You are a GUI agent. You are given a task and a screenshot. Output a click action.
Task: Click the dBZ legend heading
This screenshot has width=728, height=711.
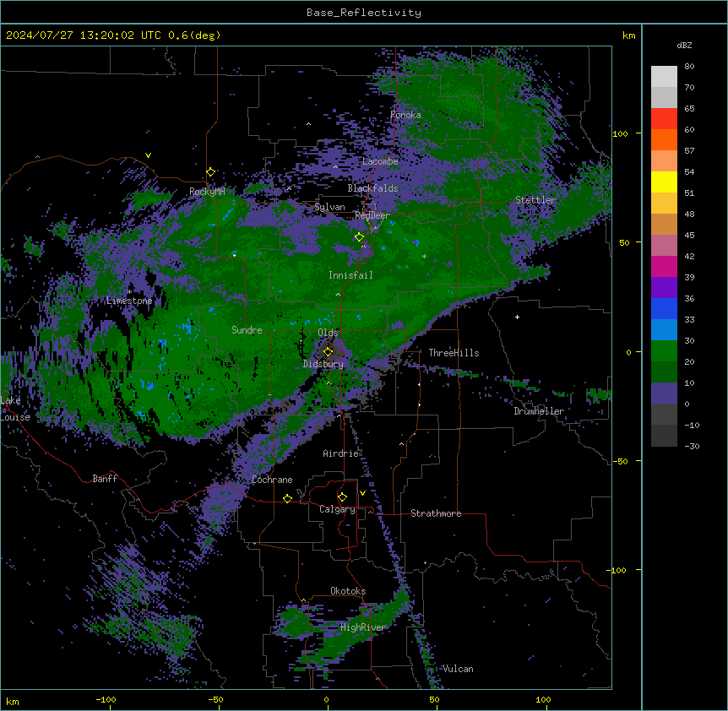tap(684, 46)
